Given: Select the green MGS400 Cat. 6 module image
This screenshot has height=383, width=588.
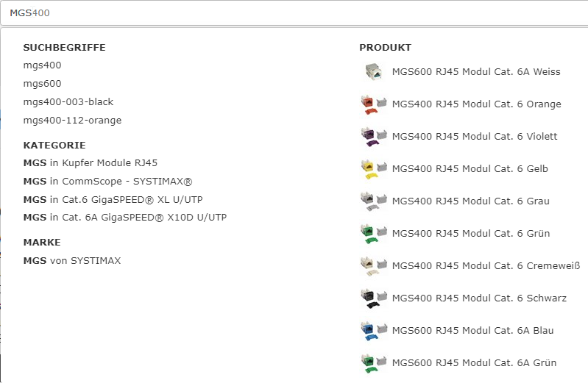Looking at the screenshot, I should pyautogui.click(x=374, y=234).
